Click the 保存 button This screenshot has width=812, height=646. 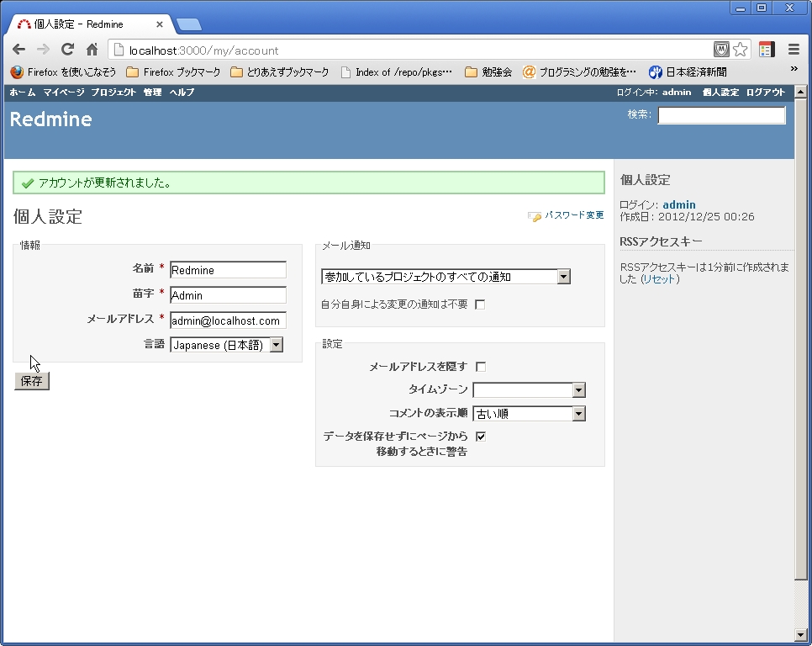tap(32, 381)
